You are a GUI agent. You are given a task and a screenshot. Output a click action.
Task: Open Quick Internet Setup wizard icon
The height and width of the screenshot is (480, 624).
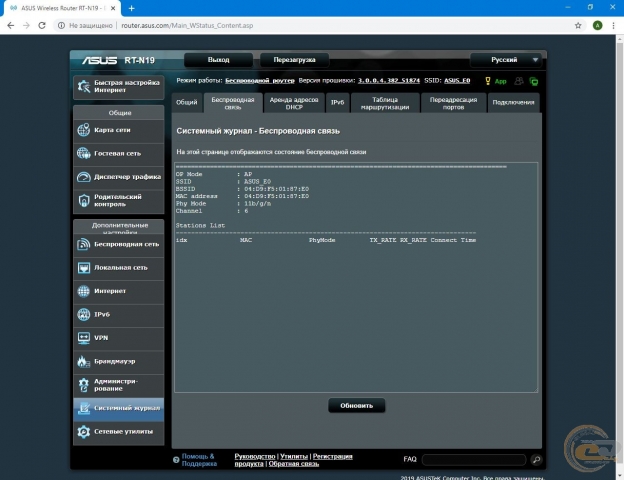click(x=84, y=86)
